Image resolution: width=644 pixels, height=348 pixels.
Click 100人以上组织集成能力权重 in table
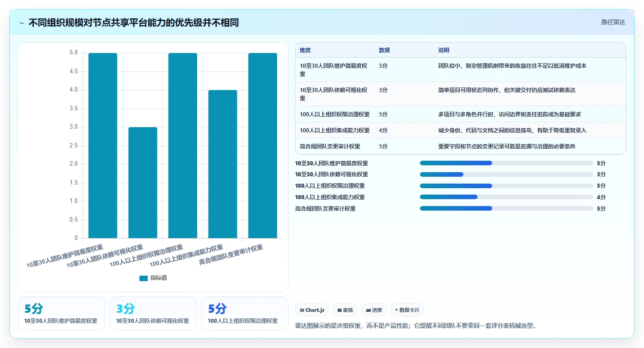(335, 130)
